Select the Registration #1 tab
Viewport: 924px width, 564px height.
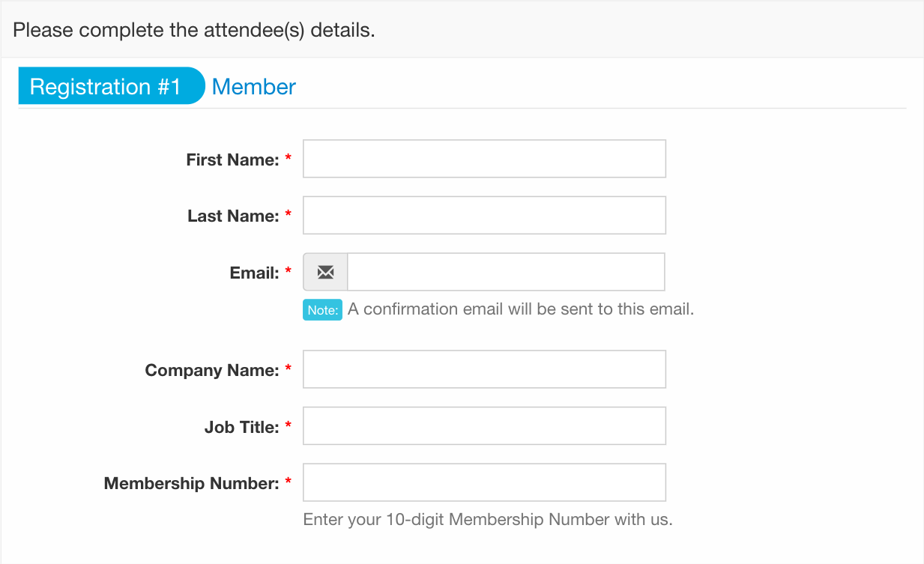click(x=112, y=86)
